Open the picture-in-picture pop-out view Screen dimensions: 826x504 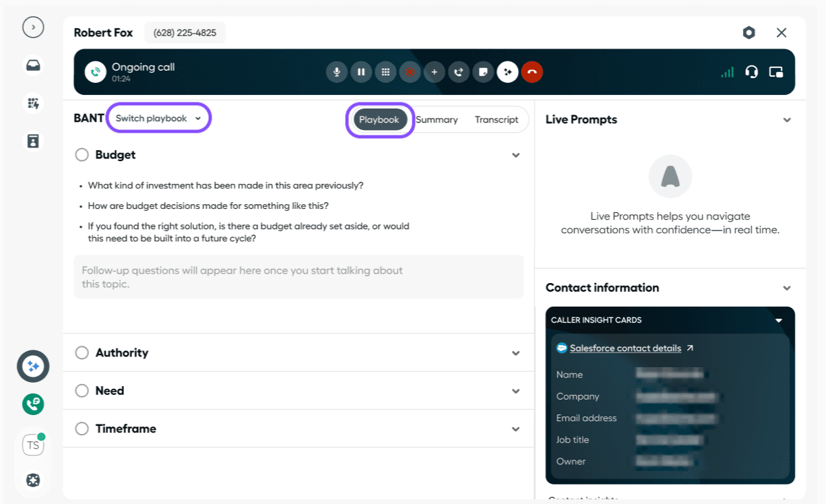pyautogui.click(x=775, y=72)
